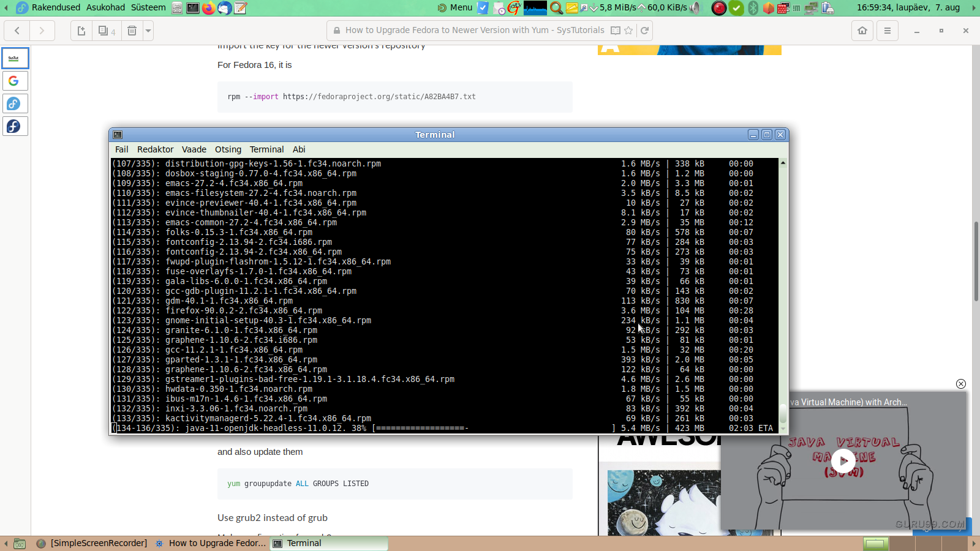980x551 pixels.
Task: Open the Abi menu in Terminal
Action: 299,149
